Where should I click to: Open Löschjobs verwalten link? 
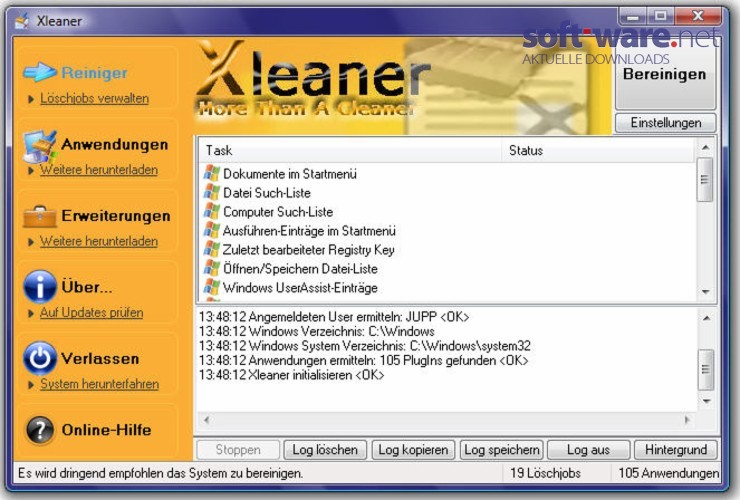click(x=94, y=98)
